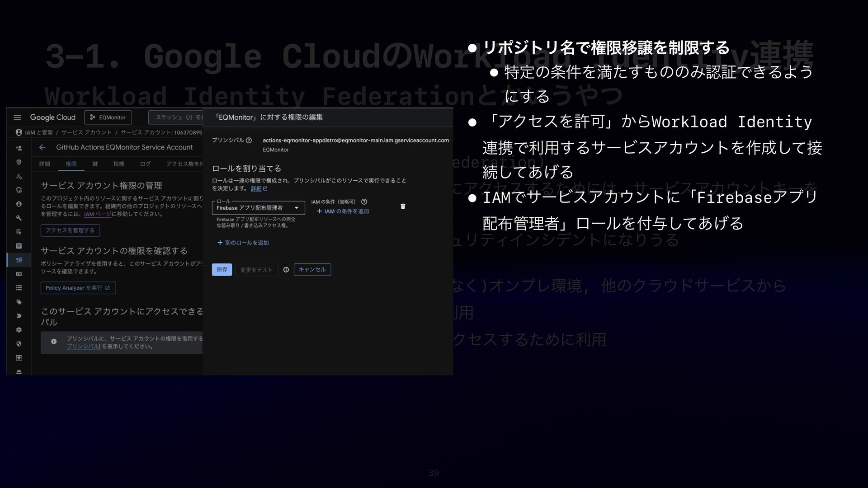Image resolution: width=868 pixels, height=488 pixels.
Task: Click the help icon beside IAM の条件
Action: pos(364,202)
